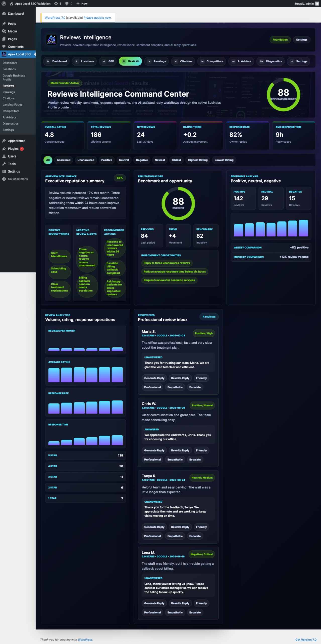Viewport: 321px width, 644px height.
Task: Click Generate Reply for Maria S. review
Action: (x=154, y=378)
